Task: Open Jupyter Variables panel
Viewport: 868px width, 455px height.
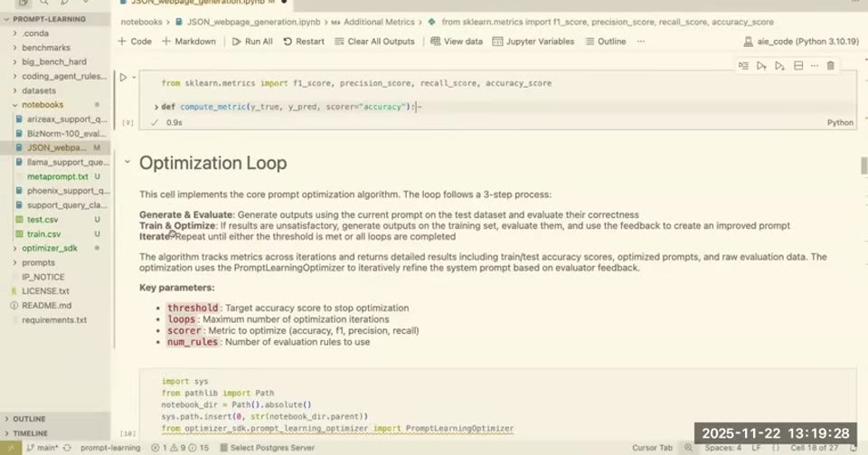Action: point(533,42)
